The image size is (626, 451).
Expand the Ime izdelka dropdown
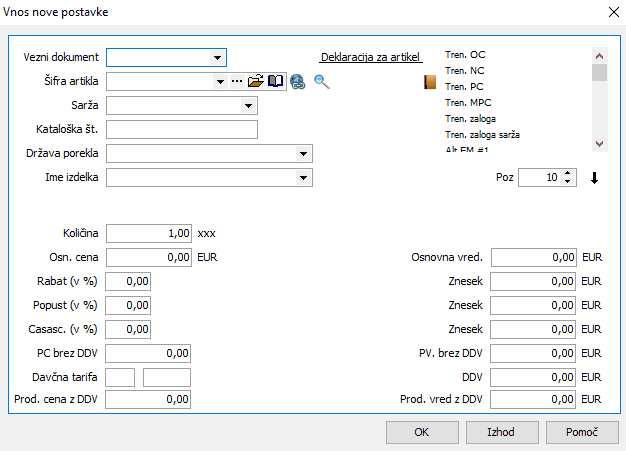(x=303, y=178)
